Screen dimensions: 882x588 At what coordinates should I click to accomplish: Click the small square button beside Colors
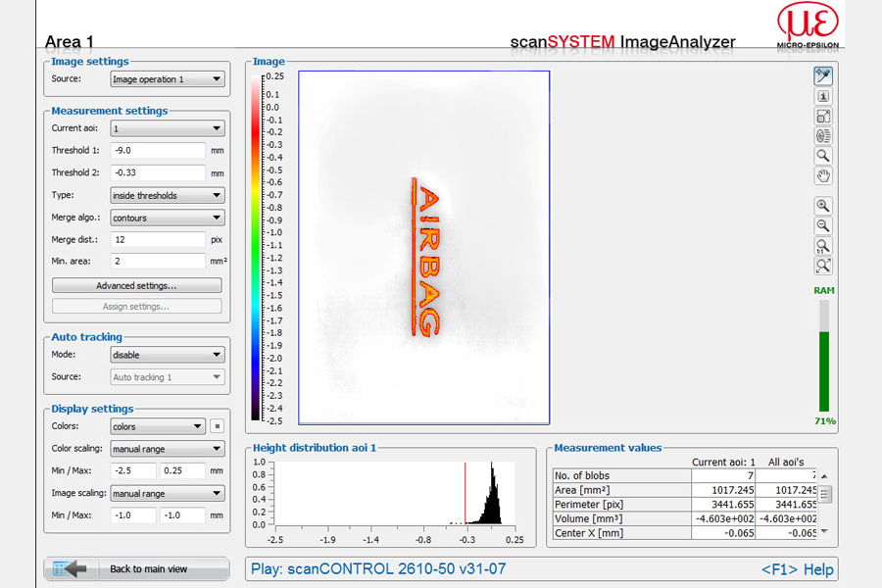point(218,426)
